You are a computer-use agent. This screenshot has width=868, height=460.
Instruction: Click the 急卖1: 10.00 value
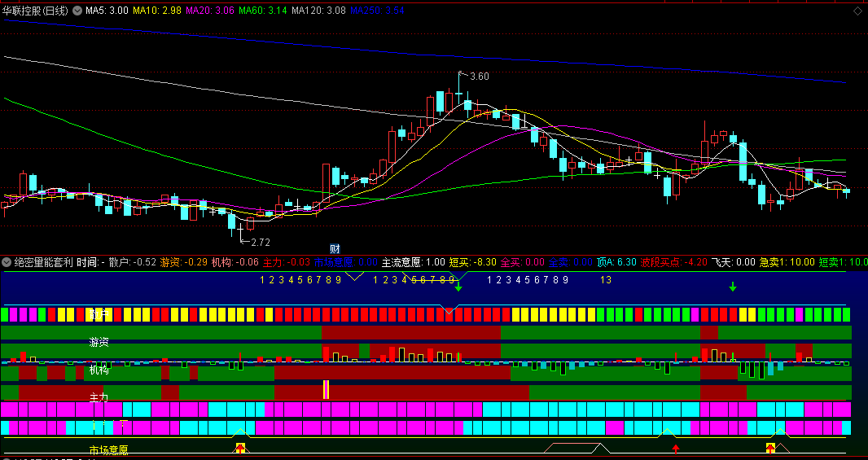coord(787,262)
